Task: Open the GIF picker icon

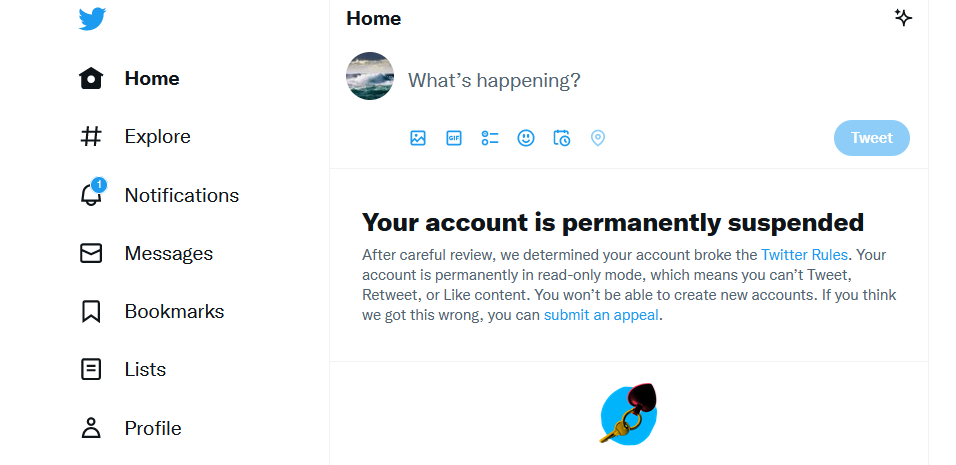Action: [454, 138]
